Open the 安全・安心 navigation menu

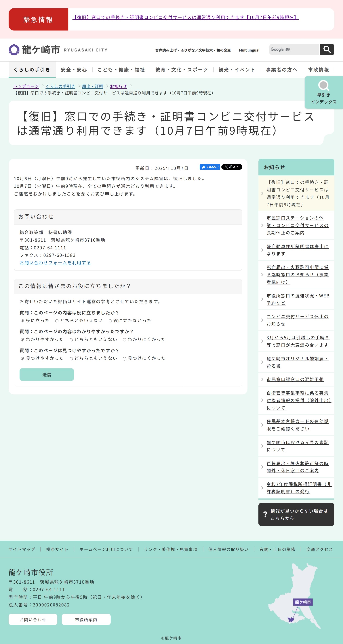pyautogui.click(x=74, y=70)
